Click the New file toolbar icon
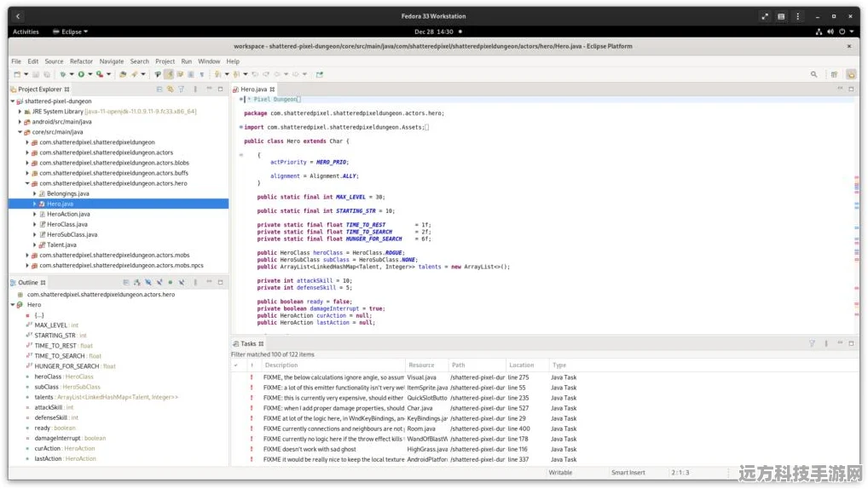The height and width of the screenshot is (489, 868). pyautogui.click(x=17, y=74)
